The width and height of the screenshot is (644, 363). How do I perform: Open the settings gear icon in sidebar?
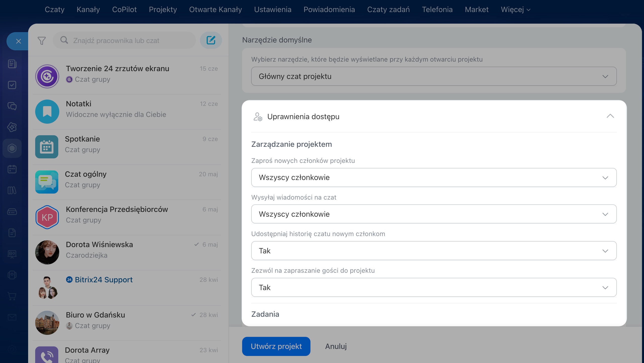[12, 349]
